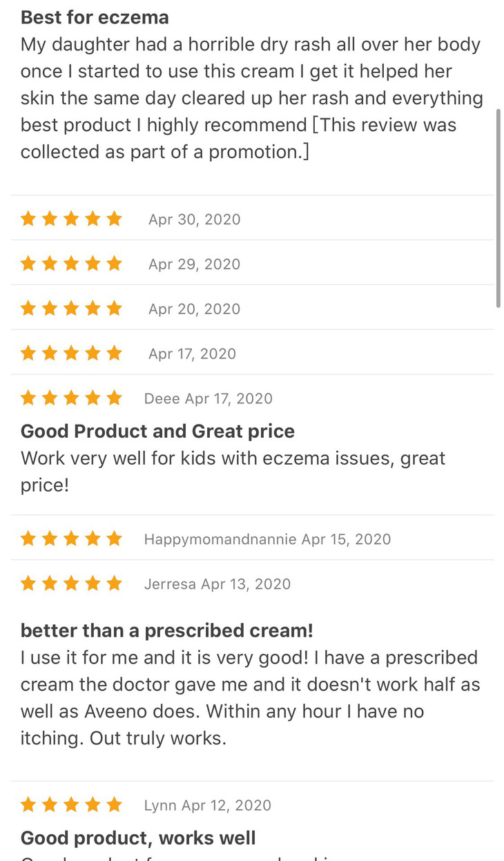
Task: Tap the "Good product, works well" title
Action: [138, 838]
